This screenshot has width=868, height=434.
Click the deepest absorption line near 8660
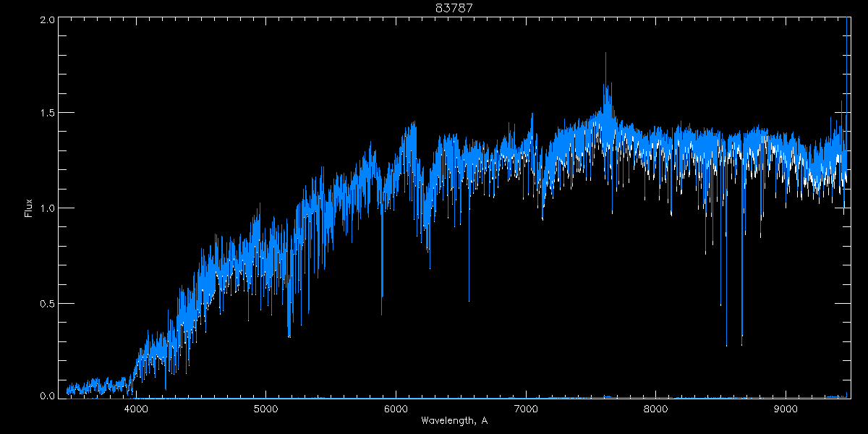[741, 344]
